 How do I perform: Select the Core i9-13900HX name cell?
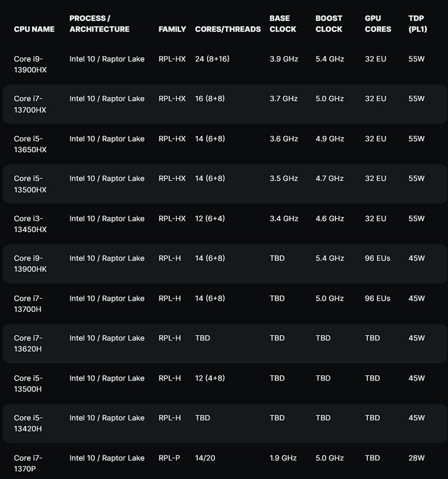click(30, 64)
